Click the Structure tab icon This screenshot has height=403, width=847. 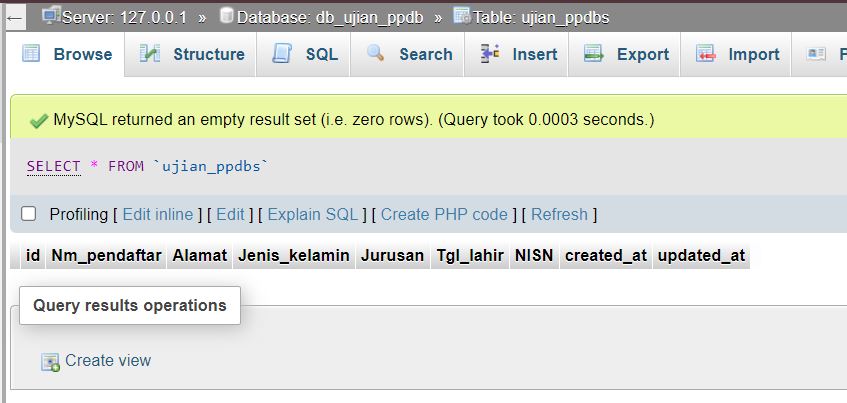point(150,54)
